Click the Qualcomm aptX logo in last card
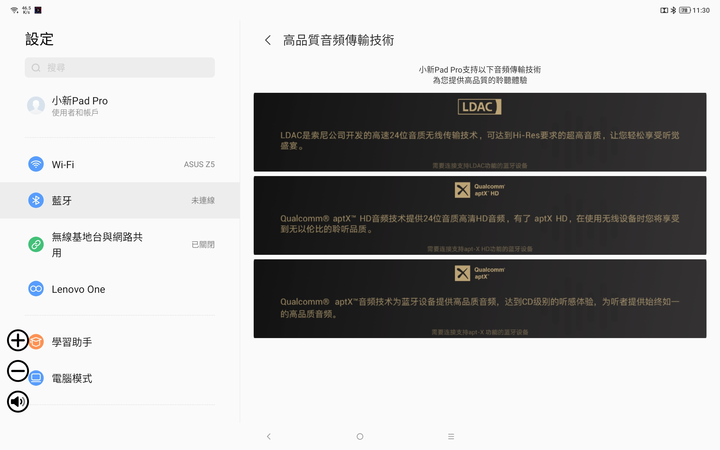The height and width of the screenshot is (450, 720). click(479, 273)
